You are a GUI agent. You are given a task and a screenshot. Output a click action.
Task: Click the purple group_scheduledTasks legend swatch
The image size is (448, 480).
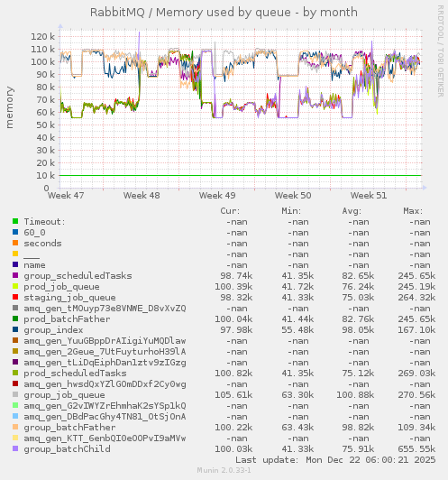15,275
